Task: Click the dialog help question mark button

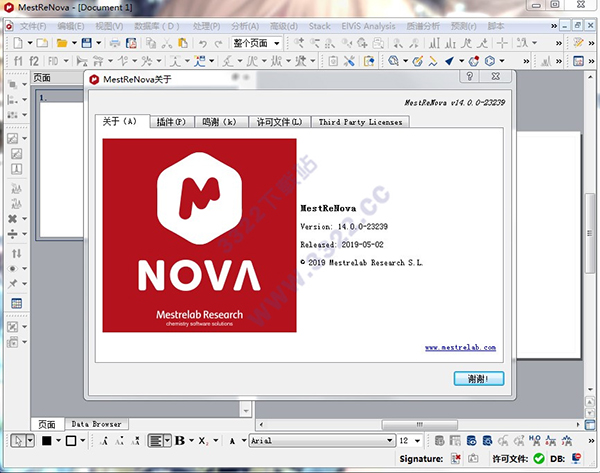Action: (x=470, y=76)
